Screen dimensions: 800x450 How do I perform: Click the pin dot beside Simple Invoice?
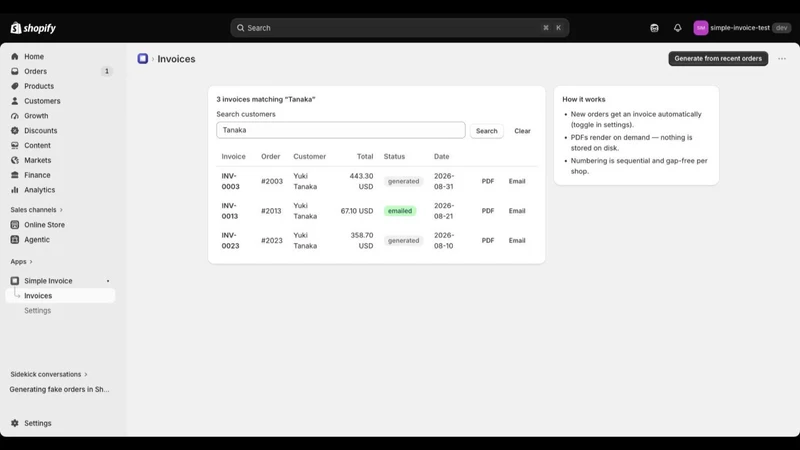tap(108, 281)
